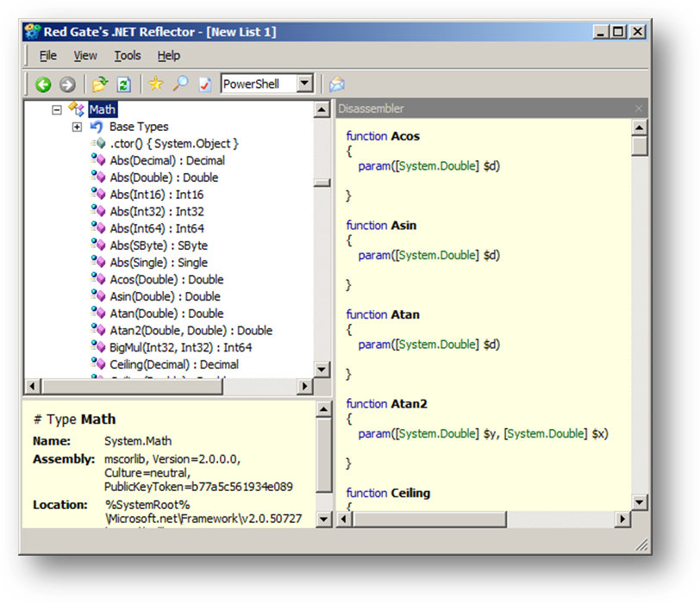700x603 pixels.
Task: Select Abs(Int64) : Int64 method
Action: (157, 228)
